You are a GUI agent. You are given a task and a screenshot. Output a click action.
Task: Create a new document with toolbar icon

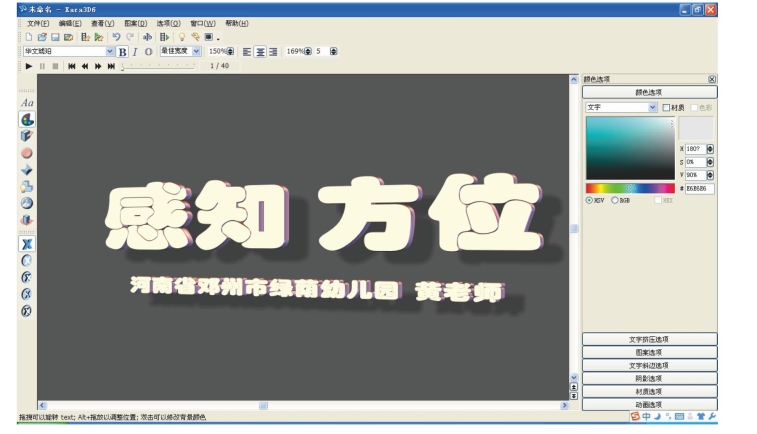pos(28,37)
